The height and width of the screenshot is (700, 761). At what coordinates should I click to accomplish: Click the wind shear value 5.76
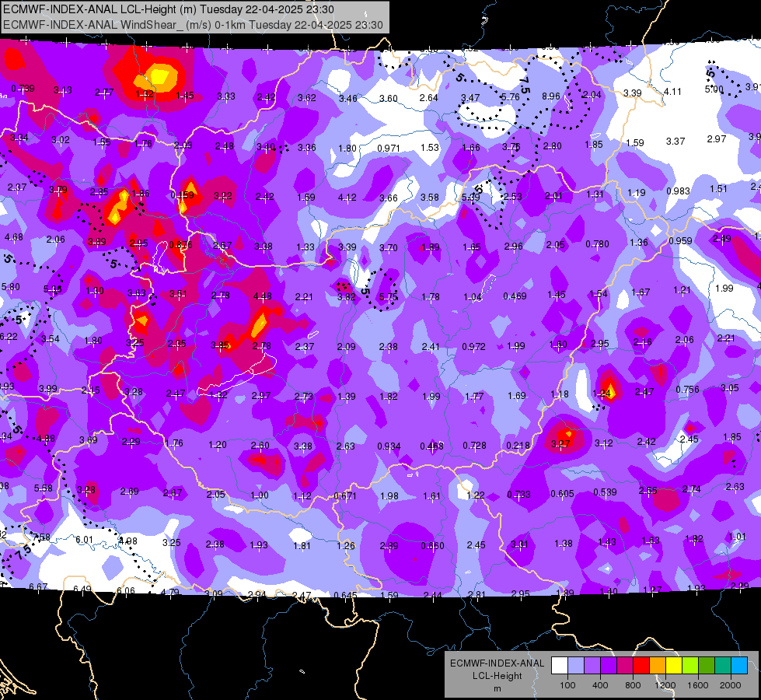(511, 96)
